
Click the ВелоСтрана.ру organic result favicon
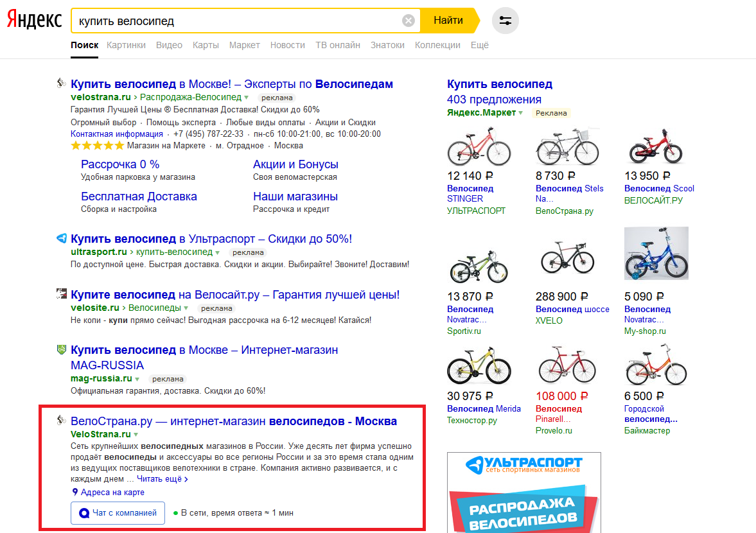(61, 420)
